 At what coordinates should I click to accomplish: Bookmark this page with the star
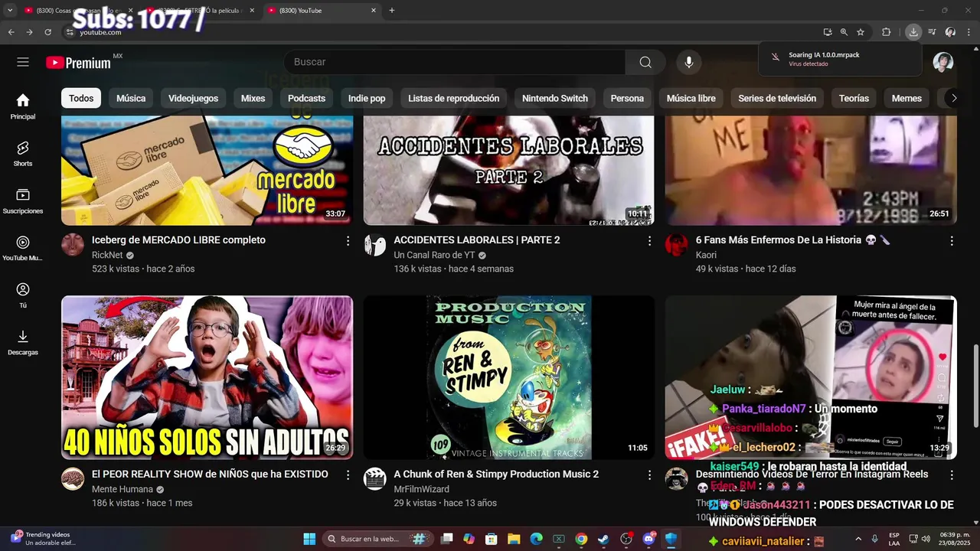tap(861, 32)
